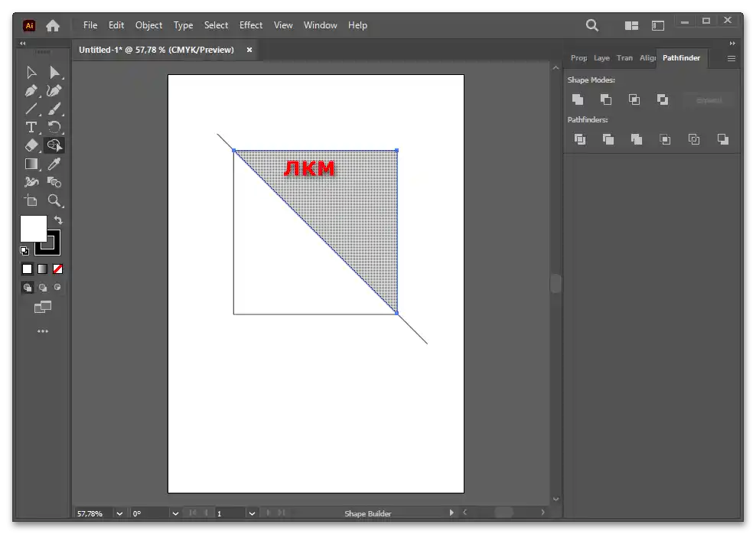
Task: Select the Selection tool (black arrow outline)
Action: coord(31,72)
